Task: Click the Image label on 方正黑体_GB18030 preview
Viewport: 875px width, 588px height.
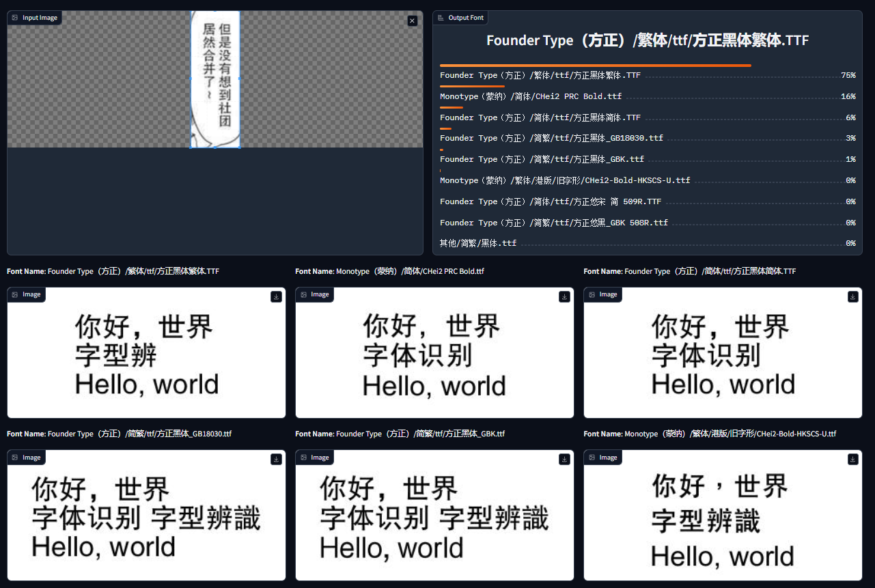Action: point(26,458)
